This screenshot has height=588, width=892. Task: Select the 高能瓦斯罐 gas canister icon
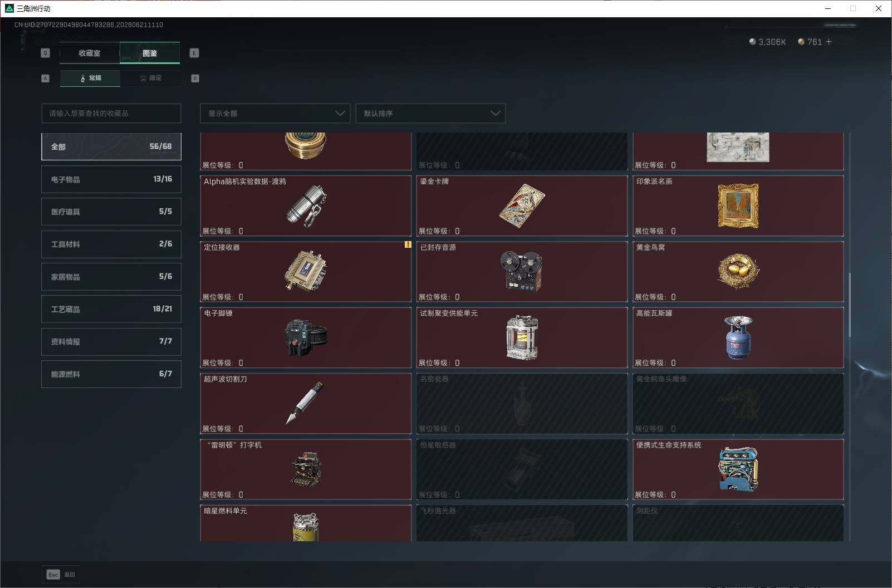click(x=738, y=337)
